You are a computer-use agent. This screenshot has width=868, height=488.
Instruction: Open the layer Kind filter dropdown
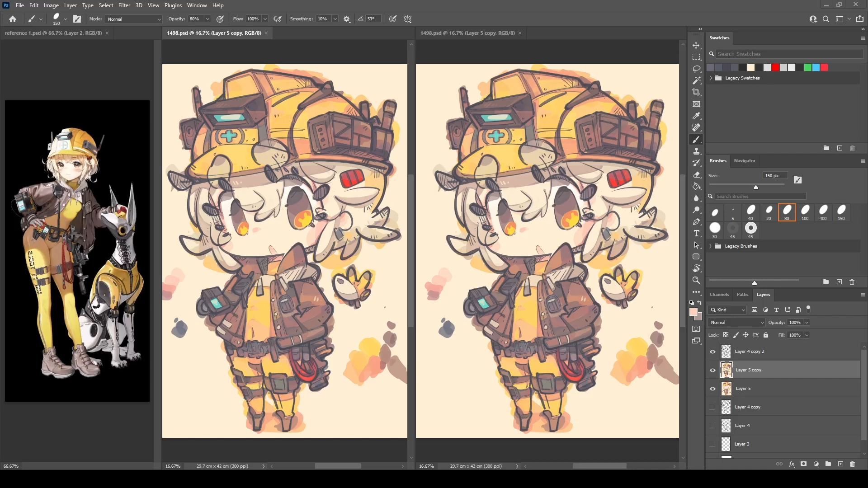pyautogui.click(x=727, y=310)
